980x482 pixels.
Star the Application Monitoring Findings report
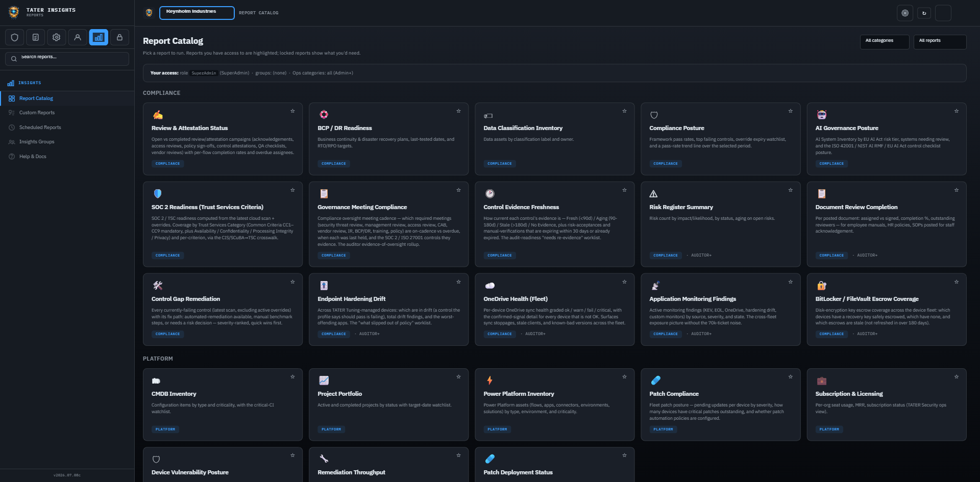790,282
